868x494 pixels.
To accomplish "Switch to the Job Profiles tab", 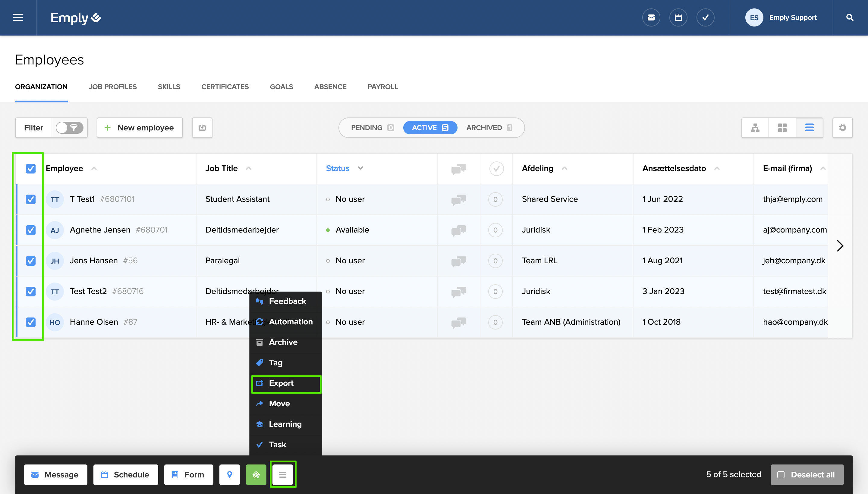I will pyautogui.click(x=113, y=87).
